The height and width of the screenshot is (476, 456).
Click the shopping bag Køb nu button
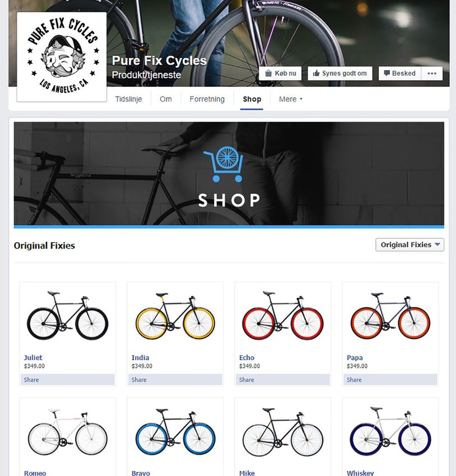click(280, 73)
